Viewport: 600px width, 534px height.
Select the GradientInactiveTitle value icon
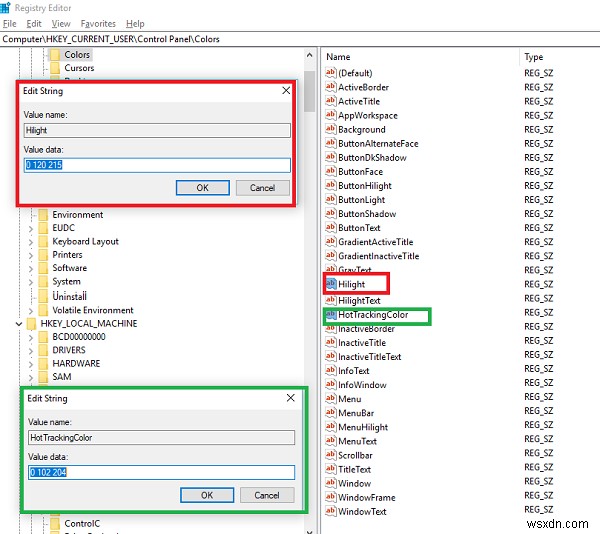click(x=330, y=256)
